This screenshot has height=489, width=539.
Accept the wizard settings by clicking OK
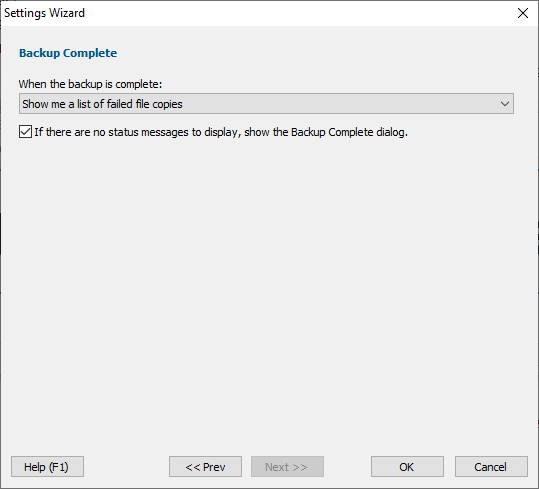(407, 467)
